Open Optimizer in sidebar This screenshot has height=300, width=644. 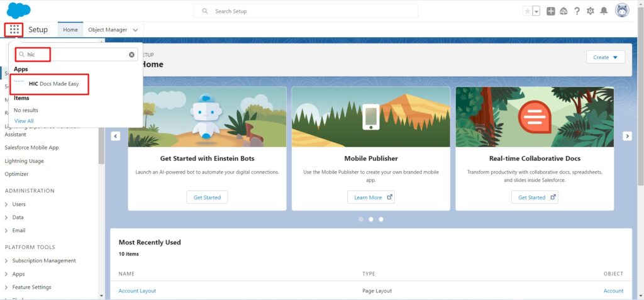(17, 174)
